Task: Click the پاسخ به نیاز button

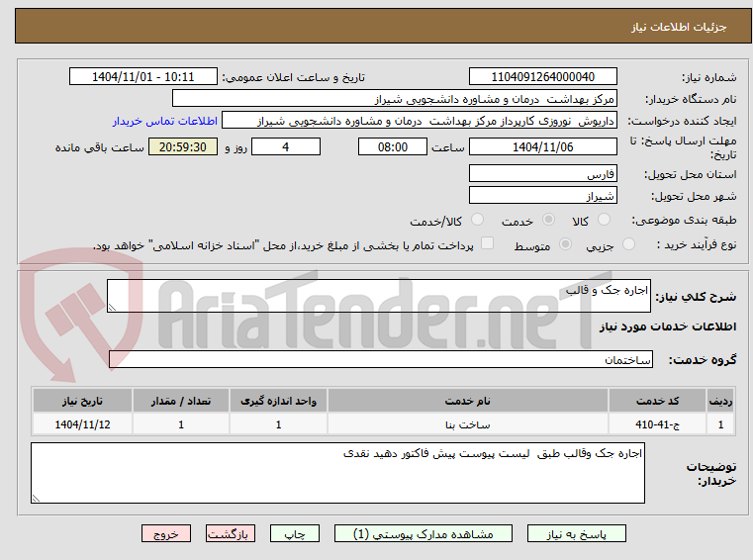Action: click(576, 533)
